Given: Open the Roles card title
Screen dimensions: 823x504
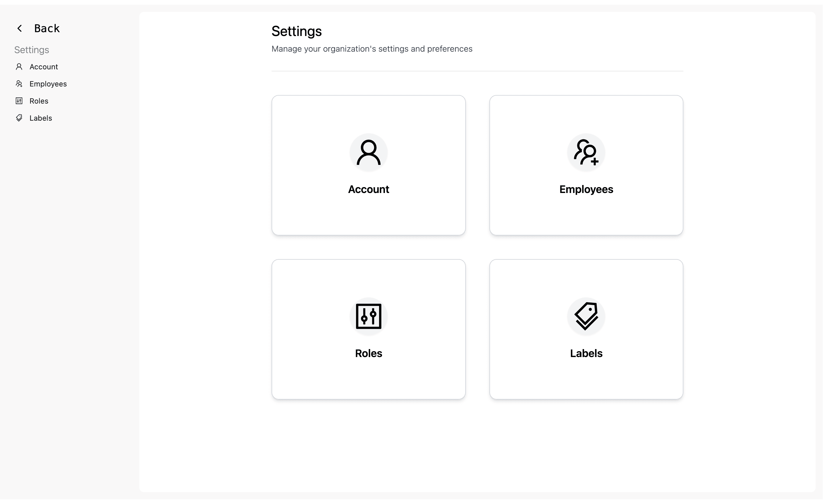Looking at the screenshot, I should 369,354.
